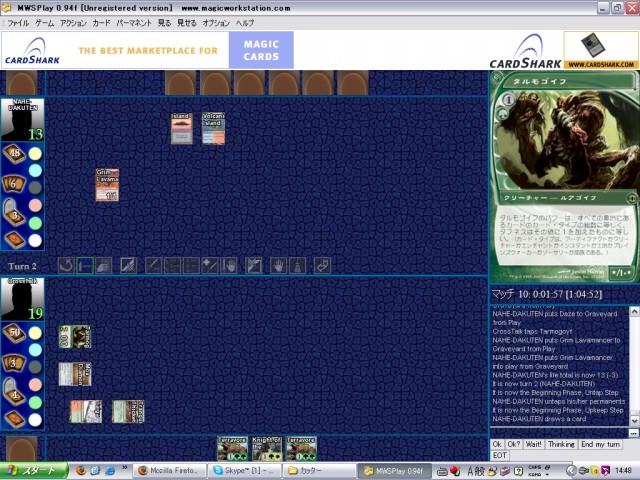The width and height of the screenshot is (640, 480).
Task: Select the Grim Lavamancer creature card
Action: click(107, 185)
